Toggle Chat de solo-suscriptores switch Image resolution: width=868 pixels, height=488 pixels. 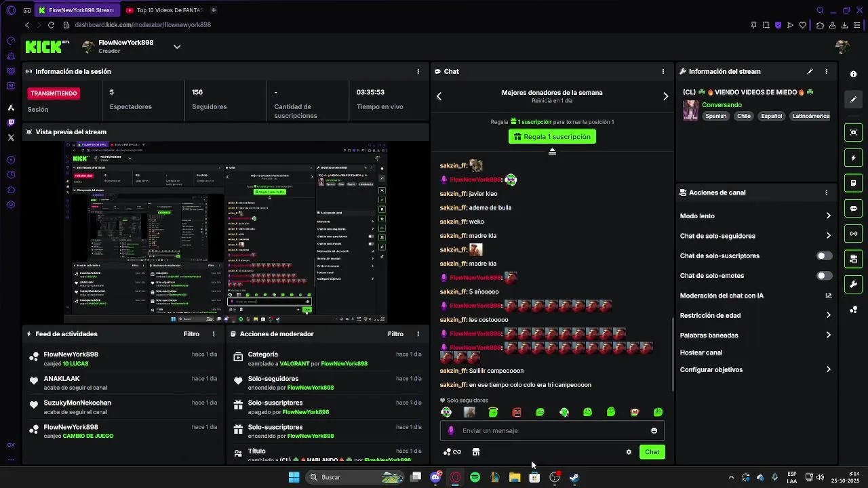click(x=824, y=256)
